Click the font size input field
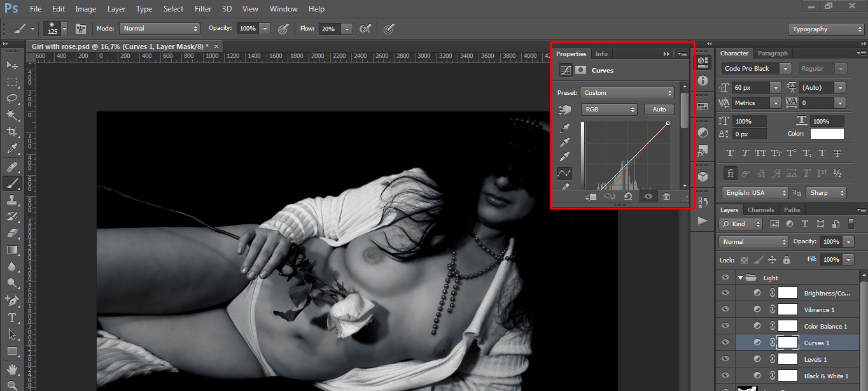Image resolution: width=868 pixels, height=391 pixels. [751, 87]
